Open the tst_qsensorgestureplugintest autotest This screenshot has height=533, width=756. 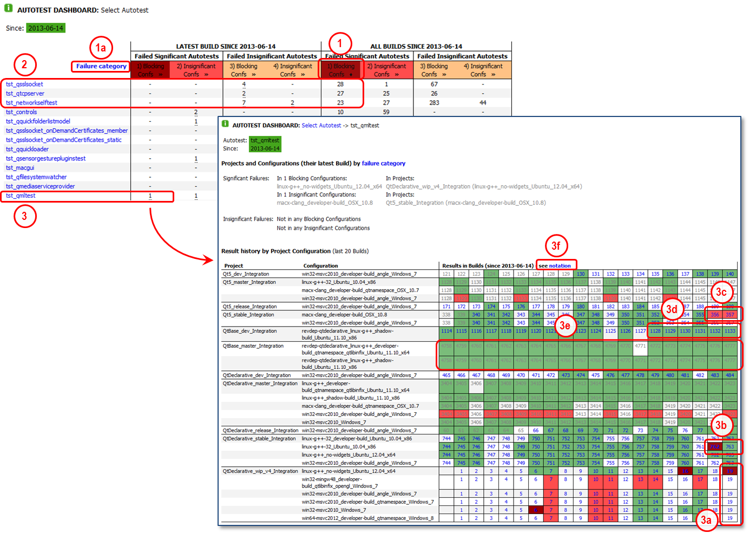point(45,159)
